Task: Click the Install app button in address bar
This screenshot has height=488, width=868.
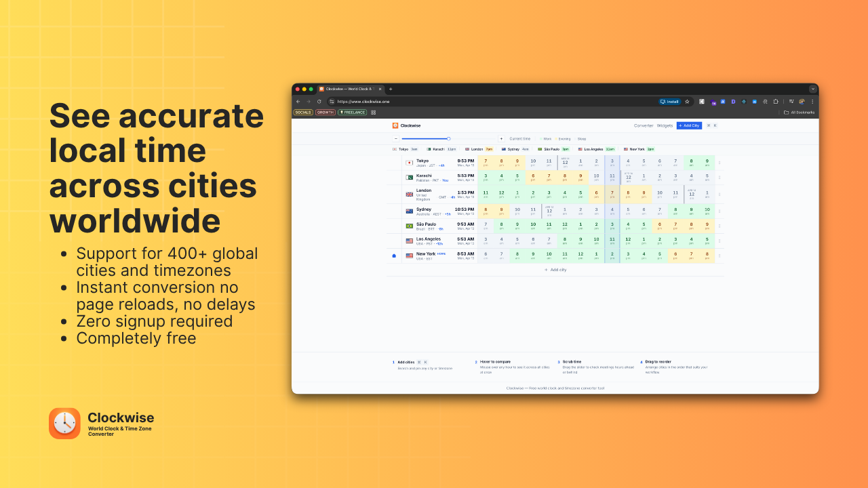Action: coord(669,102)
